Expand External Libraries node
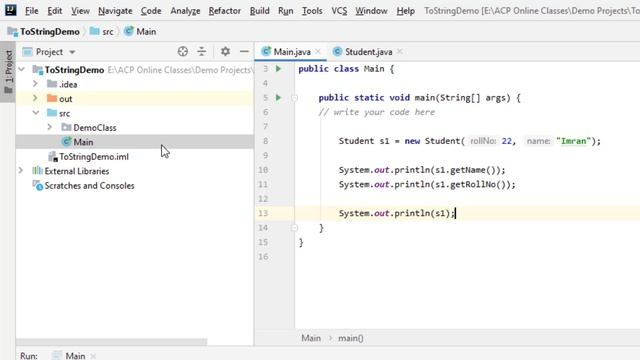Screen dimensions: 640x360 (x=21, y=171)
